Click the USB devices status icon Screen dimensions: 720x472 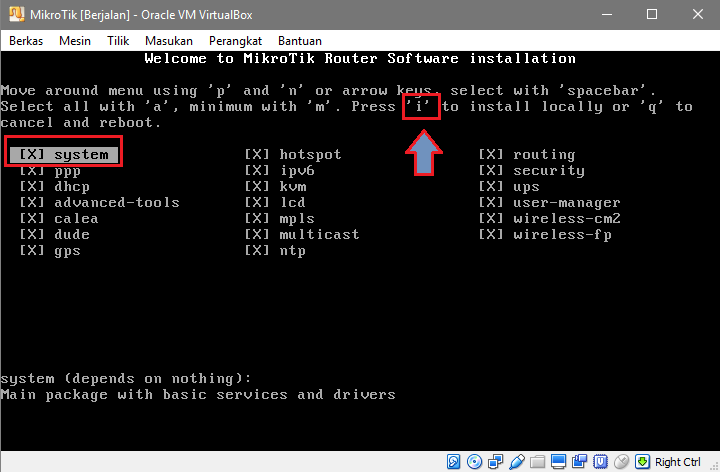[517, 461]
